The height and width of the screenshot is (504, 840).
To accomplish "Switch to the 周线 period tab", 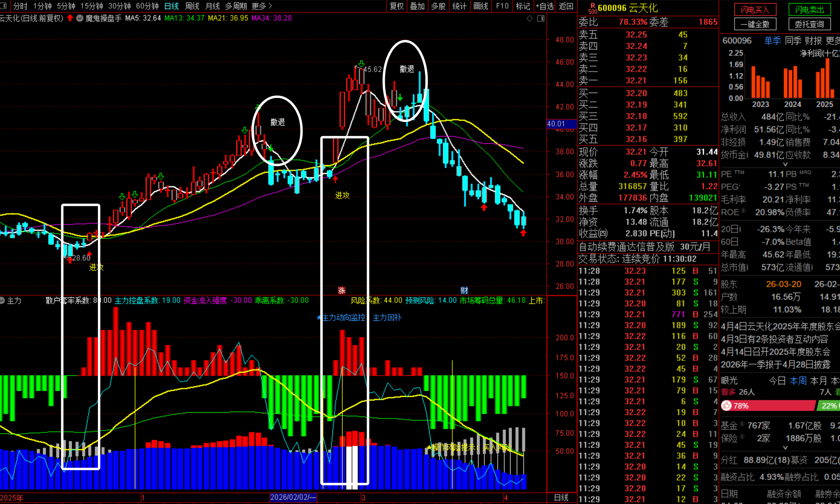I will (192, 6).
